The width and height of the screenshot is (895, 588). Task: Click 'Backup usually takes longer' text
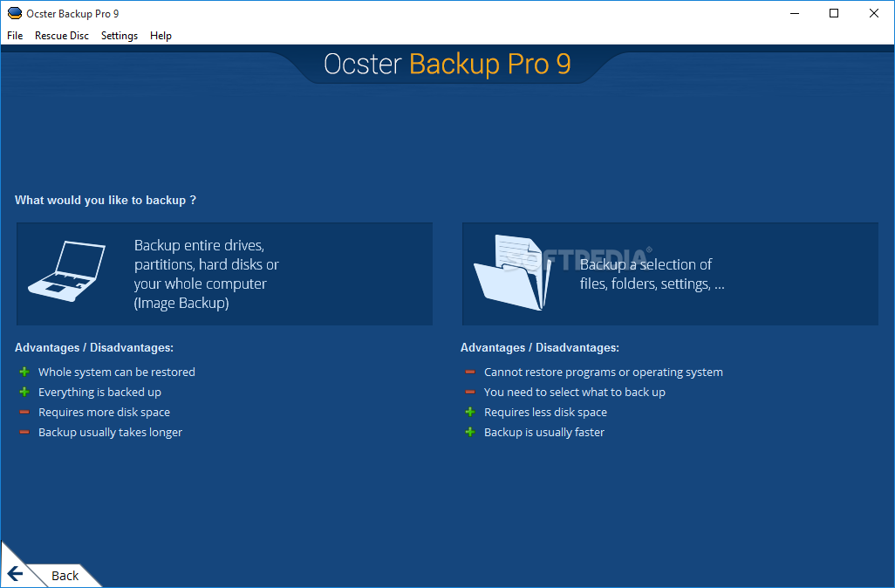[110, 432]
